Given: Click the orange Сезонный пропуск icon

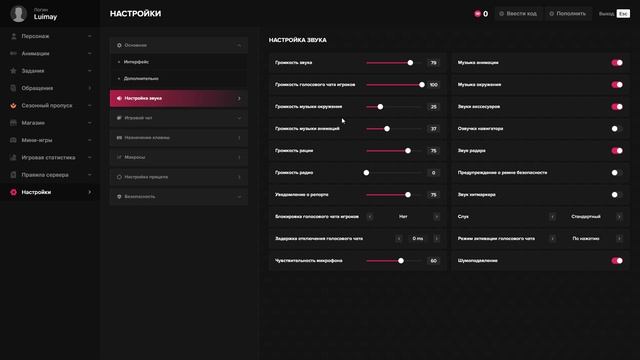Looking at the screenshot, I should point(13,105).
